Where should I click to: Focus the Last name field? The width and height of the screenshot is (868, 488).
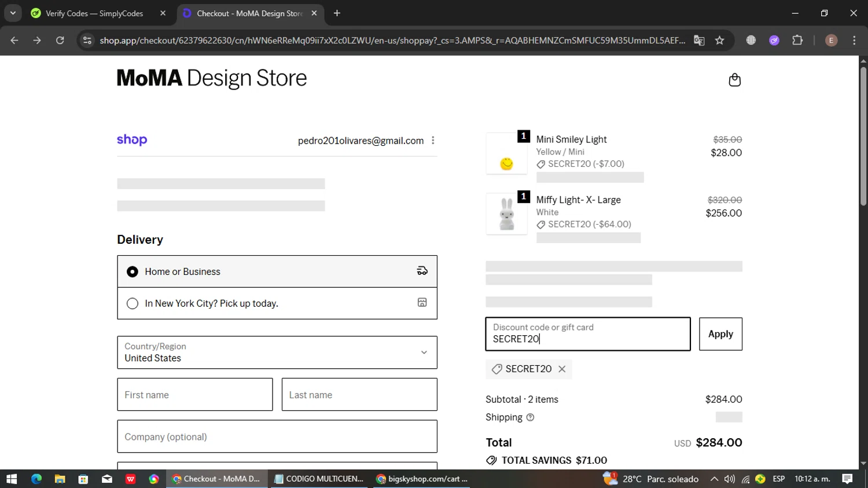359,395
